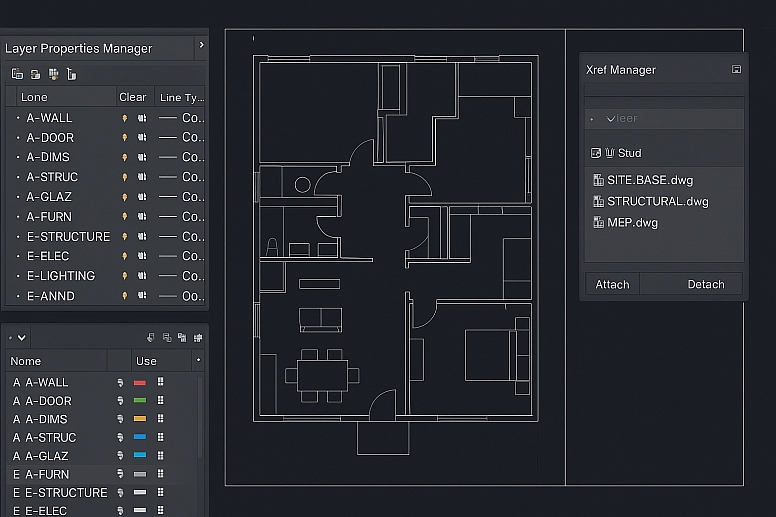Open the dropdown chevron in lower panel

[x=21, y=338]
